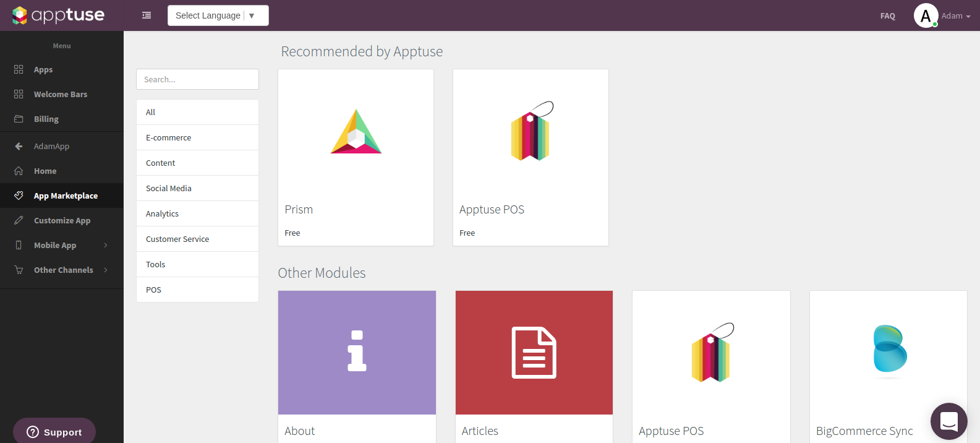The height and width of the screenshot is (443, 980).
Task: Click the Support button
Action: (x=54, y=431)
